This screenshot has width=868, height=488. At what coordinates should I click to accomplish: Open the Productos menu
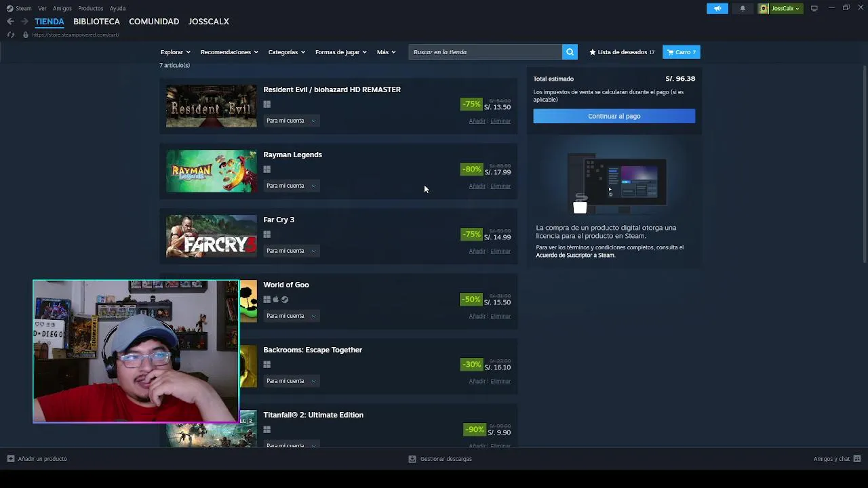point(91,9)
